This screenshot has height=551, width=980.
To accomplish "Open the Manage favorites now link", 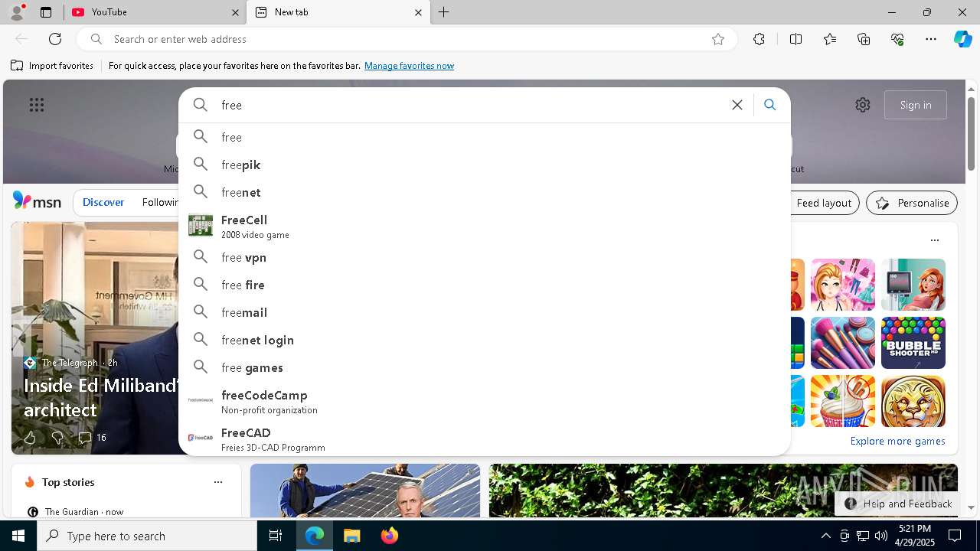I will point(409,66).
